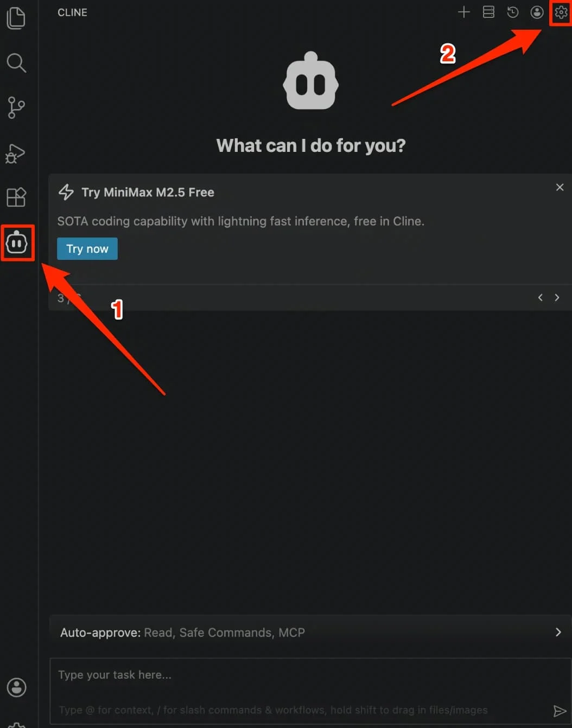Open Cline account icon in header
Screen dimensions: 572x728
click(537, 12)
